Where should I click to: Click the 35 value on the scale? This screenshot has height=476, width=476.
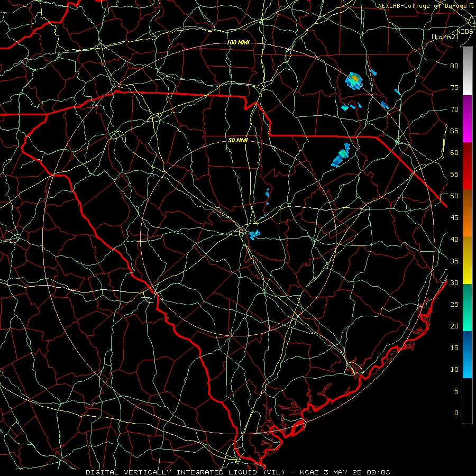[454, 261]
